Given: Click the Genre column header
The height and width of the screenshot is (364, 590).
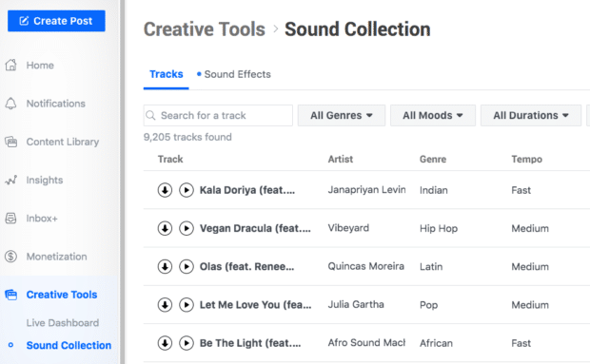Looking at the screenshot, I should [433, 160].
